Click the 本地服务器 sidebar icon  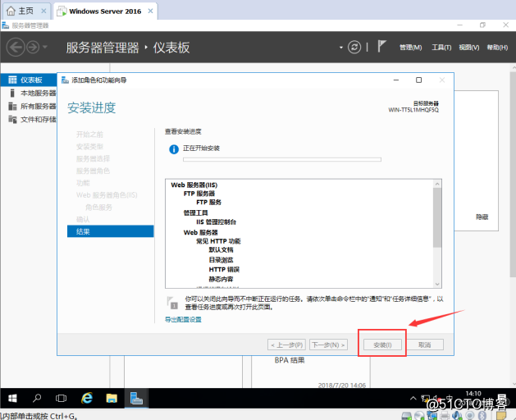(12, 94)
